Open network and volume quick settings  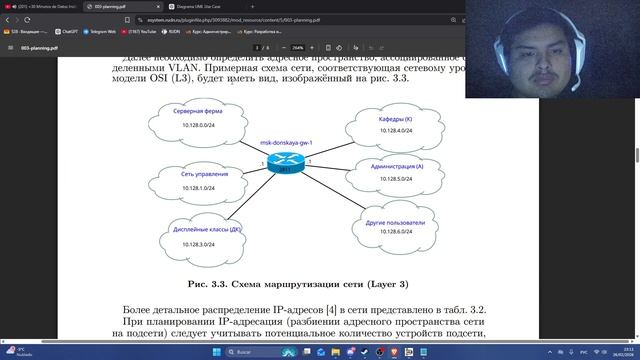pos(600,352)
